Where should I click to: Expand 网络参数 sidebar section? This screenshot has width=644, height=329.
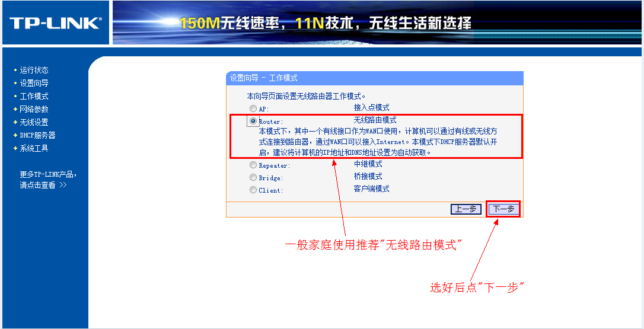(x=34, y=109)
